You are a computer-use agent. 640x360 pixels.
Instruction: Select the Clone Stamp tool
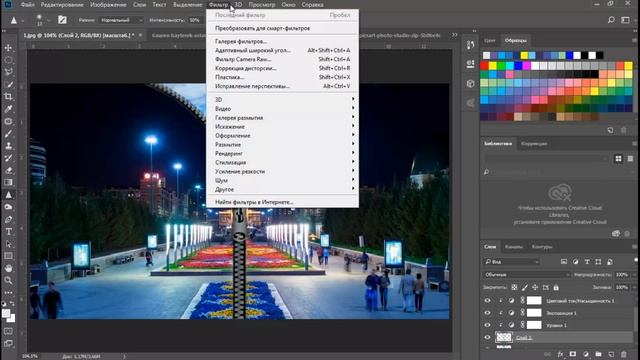click(8, 146)
